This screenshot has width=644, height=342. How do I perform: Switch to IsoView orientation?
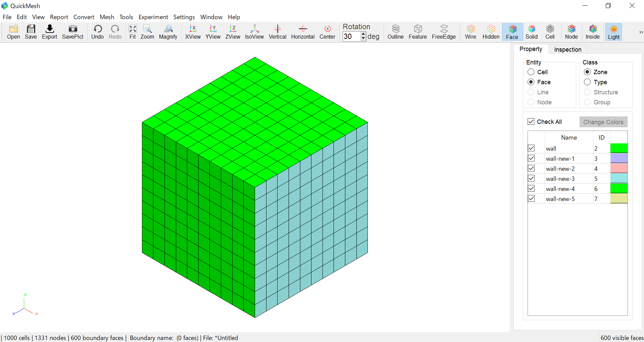tap(254, 32)
